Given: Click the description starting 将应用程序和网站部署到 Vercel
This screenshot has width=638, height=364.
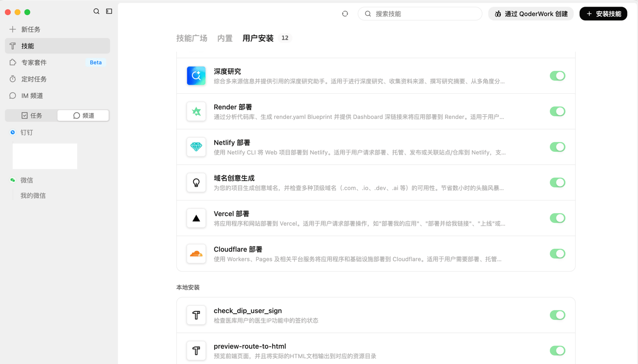Looking at the screenshot, I should click(x=359, y=224).
